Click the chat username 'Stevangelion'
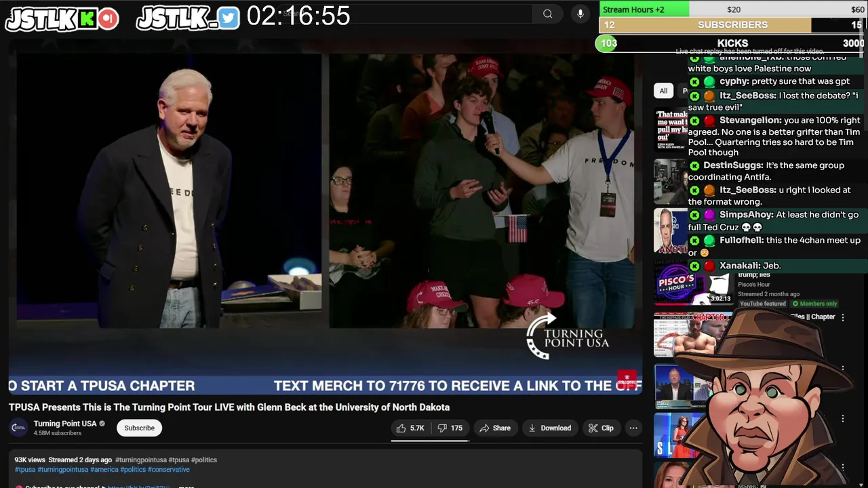This screenshot has width=868, height=488. pos(751,120)
